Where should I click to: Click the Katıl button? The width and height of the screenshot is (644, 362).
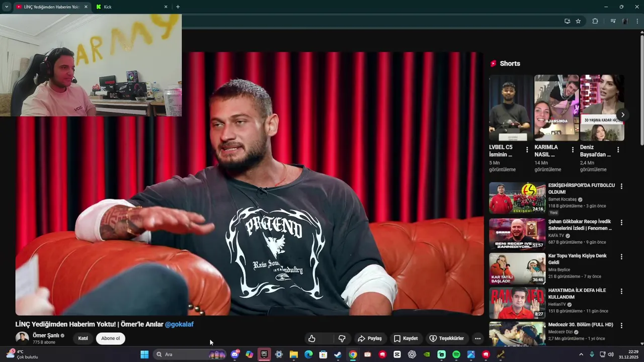(x=83, y=338)
